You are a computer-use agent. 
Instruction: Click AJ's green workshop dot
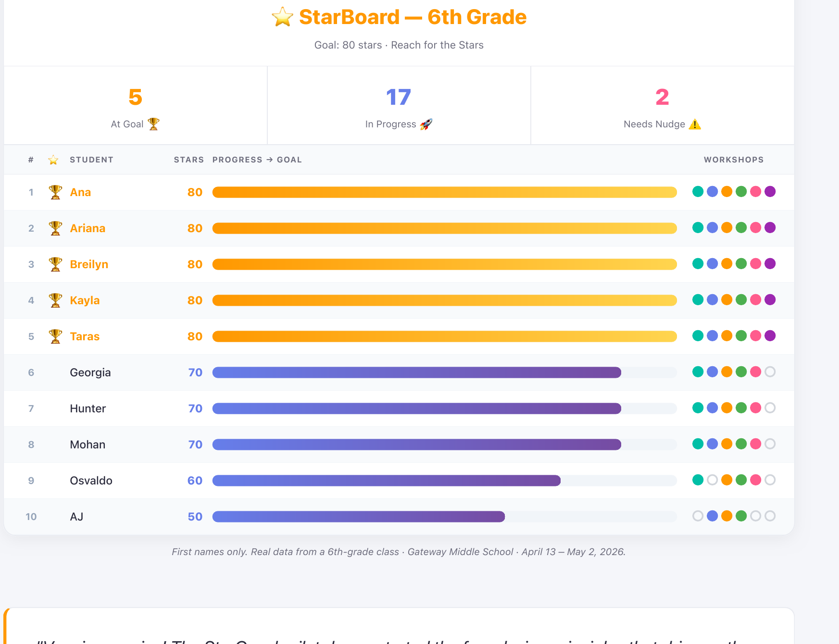click(741, 516)
